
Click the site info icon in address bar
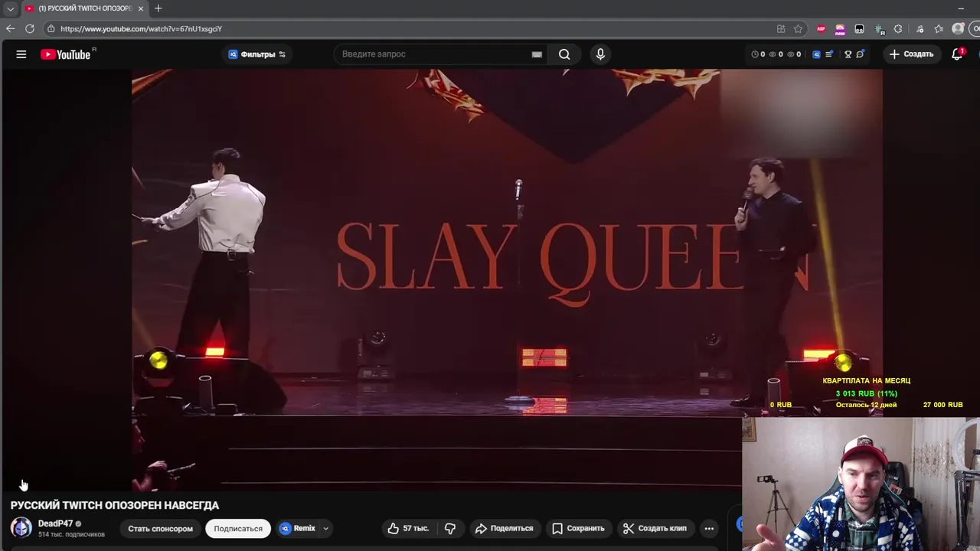[x=51, y=29]
